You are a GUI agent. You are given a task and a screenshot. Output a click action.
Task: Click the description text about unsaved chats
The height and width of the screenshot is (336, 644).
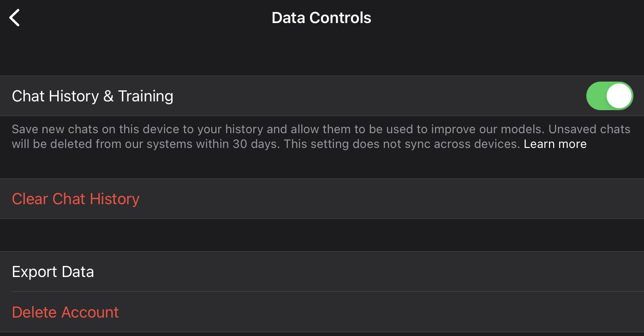point(277,136)
